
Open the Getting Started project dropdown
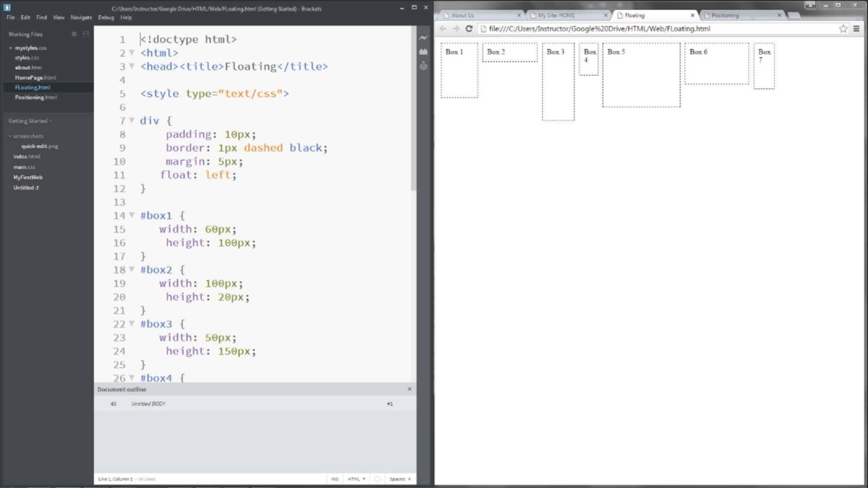(x=31, y=121)
